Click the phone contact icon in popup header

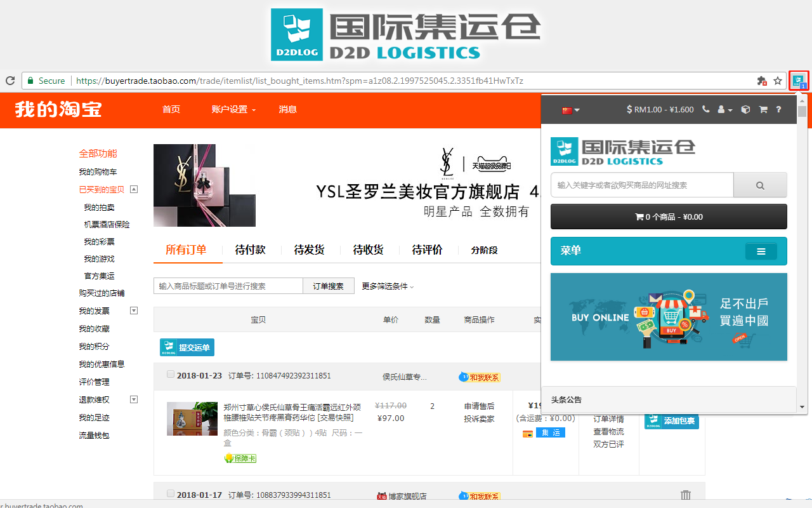point(706,109)
